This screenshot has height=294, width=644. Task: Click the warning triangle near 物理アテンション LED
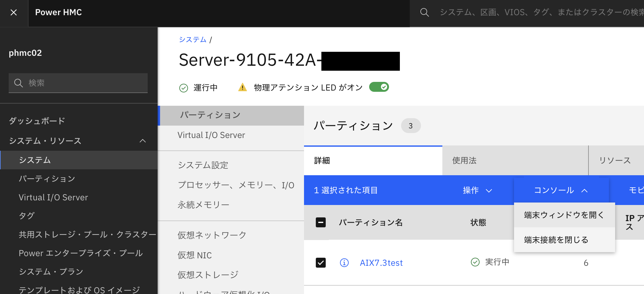(242, 87)
